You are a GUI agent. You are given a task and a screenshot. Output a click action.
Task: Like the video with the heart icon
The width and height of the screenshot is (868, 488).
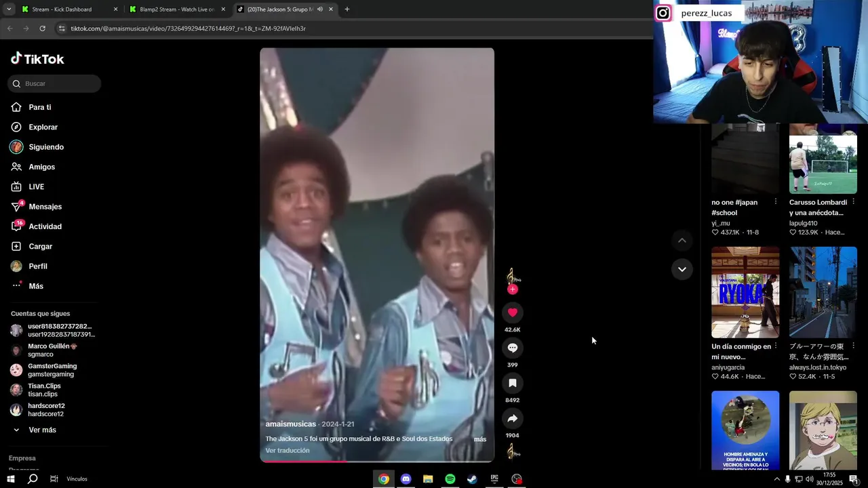(x=513, y=312)
